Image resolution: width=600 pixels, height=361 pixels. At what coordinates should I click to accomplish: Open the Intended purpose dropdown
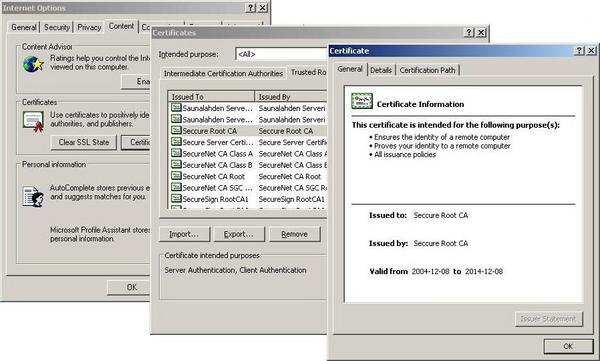pos(281,54)
